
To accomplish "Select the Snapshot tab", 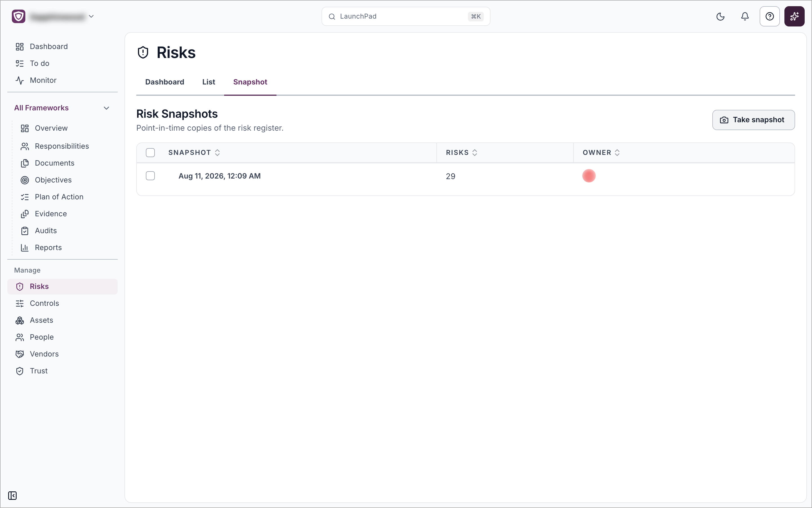I will (x=250, y=82).
